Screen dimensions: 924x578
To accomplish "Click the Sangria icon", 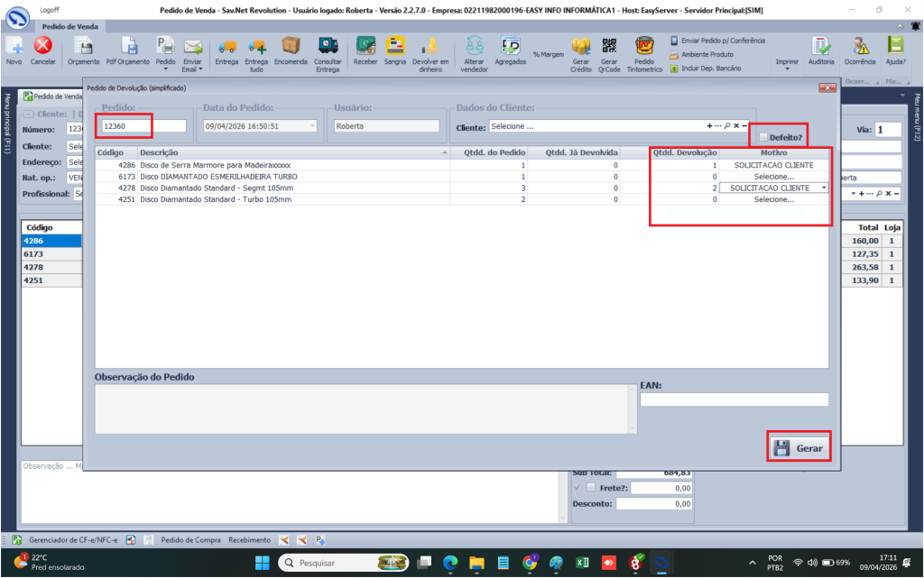I will [395, 46].
